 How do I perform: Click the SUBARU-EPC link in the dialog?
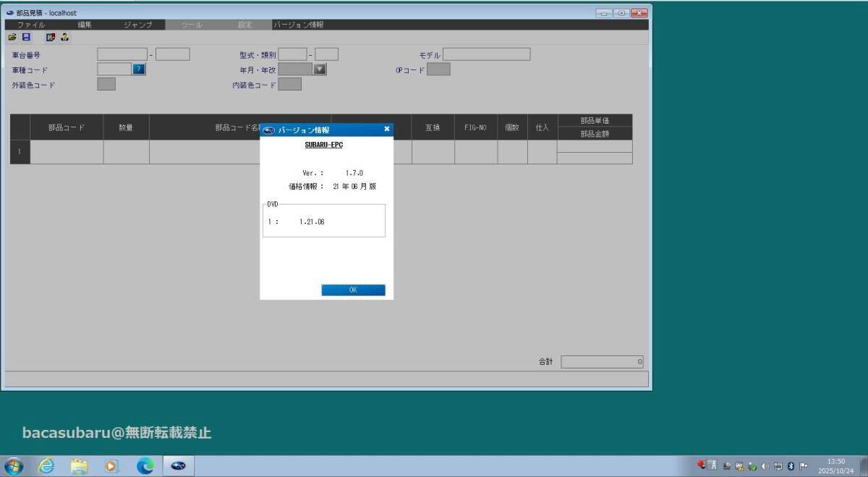(323, 145)
